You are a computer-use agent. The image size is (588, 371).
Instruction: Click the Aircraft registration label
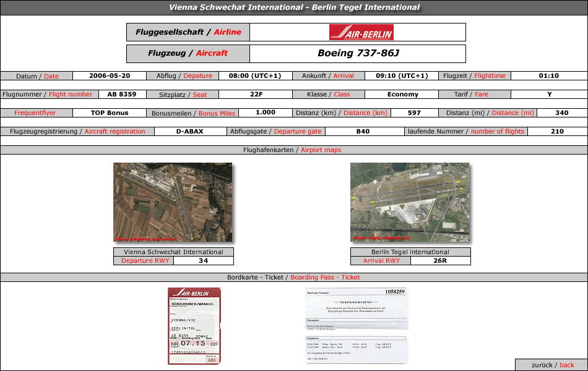(77, 132)
